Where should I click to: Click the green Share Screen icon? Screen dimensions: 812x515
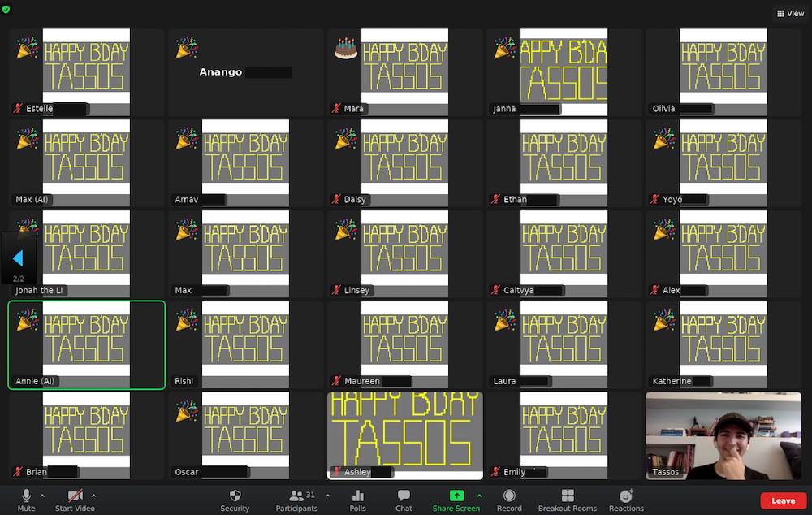(x=456, y=496)
